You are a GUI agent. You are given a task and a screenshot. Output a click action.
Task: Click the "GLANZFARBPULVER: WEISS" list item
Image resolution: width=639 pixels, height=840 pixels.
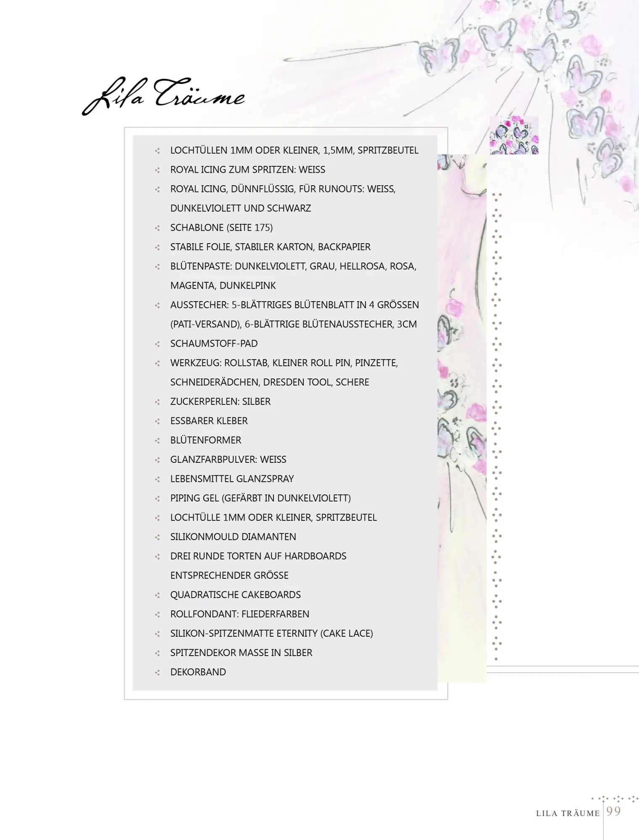[x=228, y=459]
